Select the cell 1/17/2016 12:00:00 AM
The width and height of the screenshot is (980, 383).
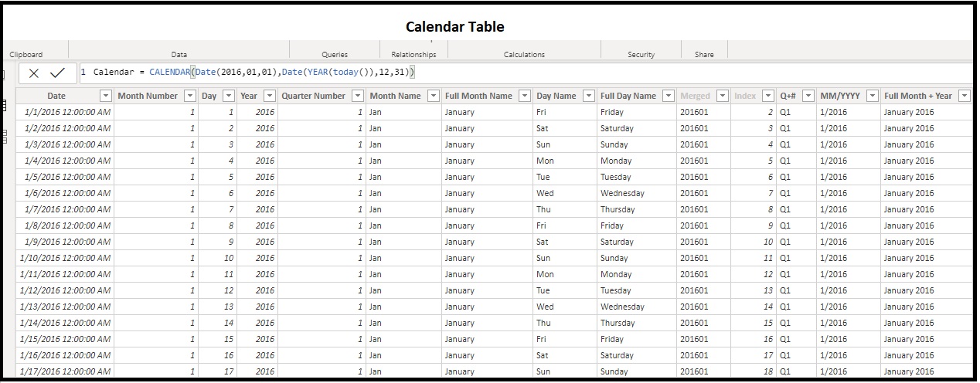click(65, 371)
